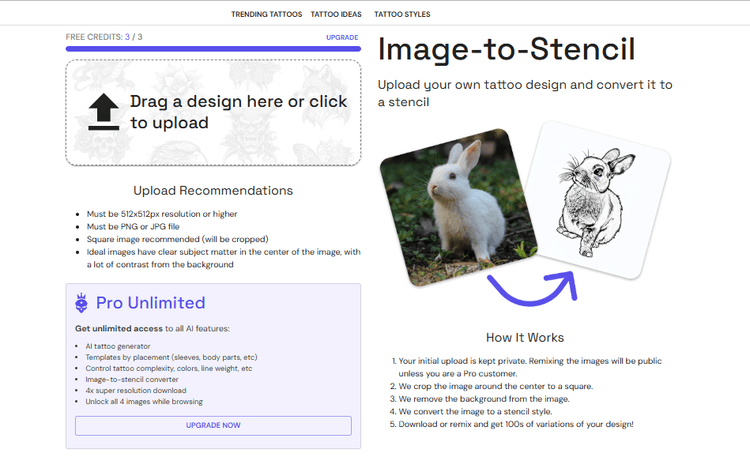Click the '4x super resolution download' feature item

(138, 390)
